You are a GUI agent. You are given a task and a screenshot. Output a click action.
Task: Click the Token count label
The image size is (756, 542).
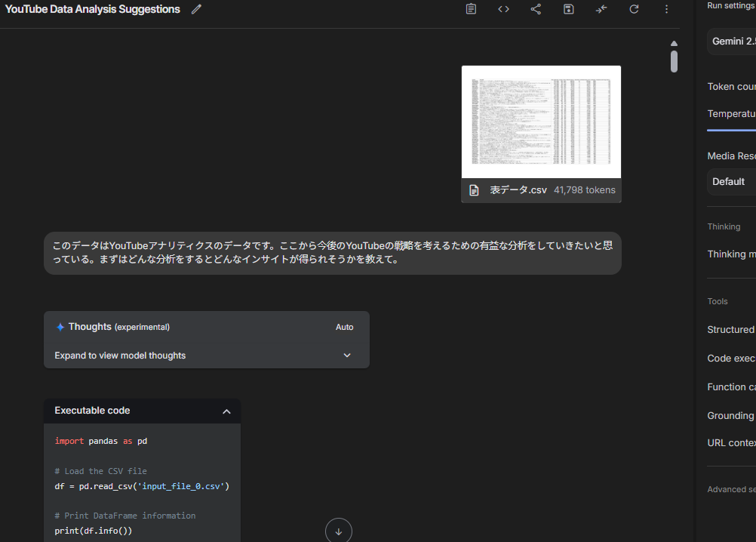731,86
